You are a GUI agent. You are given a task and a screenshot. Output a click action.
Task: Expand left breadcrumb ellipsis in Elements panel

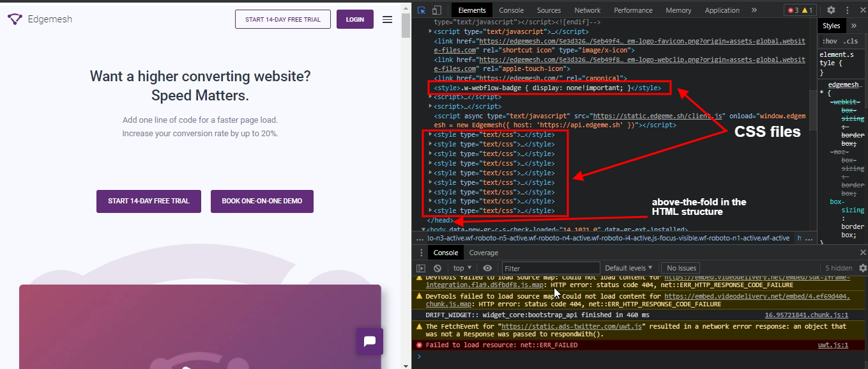(x=419, y=238)
